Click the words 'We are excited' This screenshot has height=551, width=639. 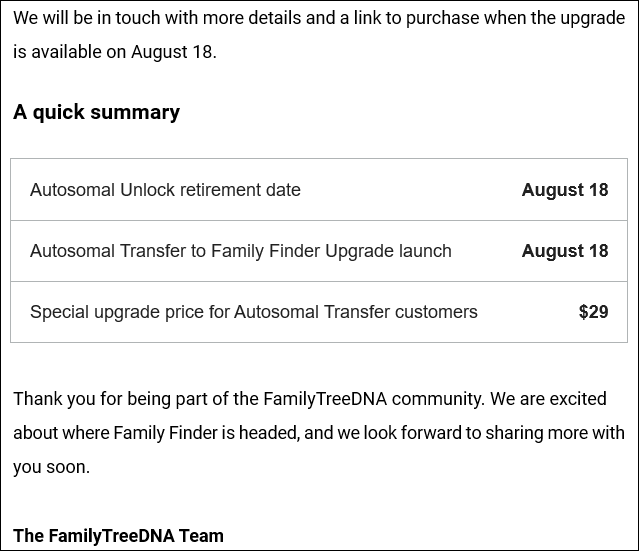click(x=548, y=399)
